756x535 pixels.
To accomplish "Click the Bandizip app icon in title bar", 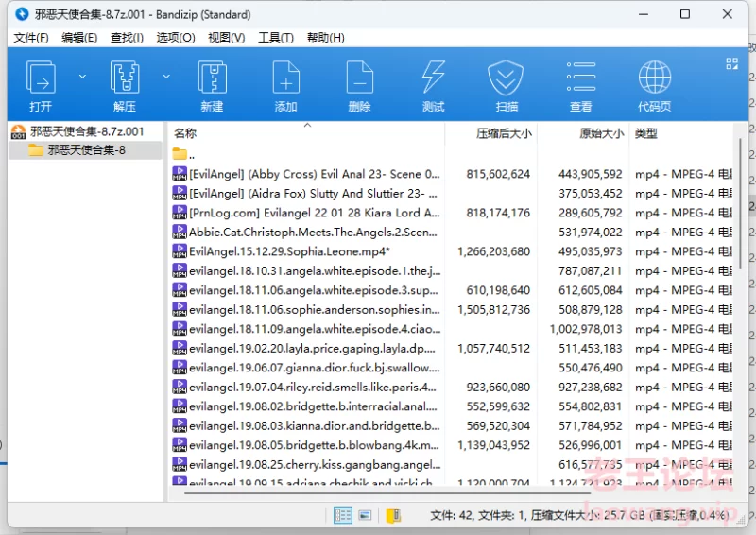I will pyautogui.click(x=22, y=14).
